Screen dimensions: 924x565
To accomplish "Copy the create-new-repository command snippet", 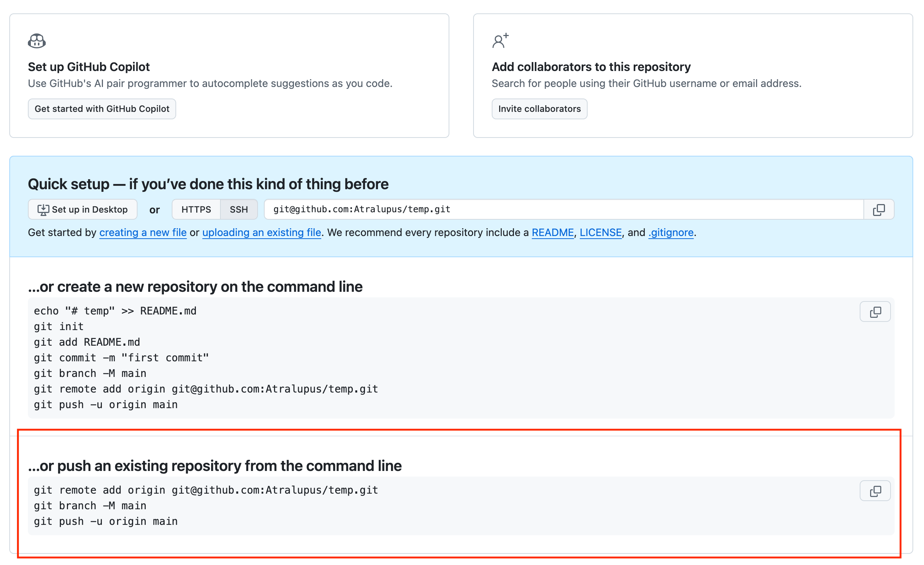I will [876, 311].
